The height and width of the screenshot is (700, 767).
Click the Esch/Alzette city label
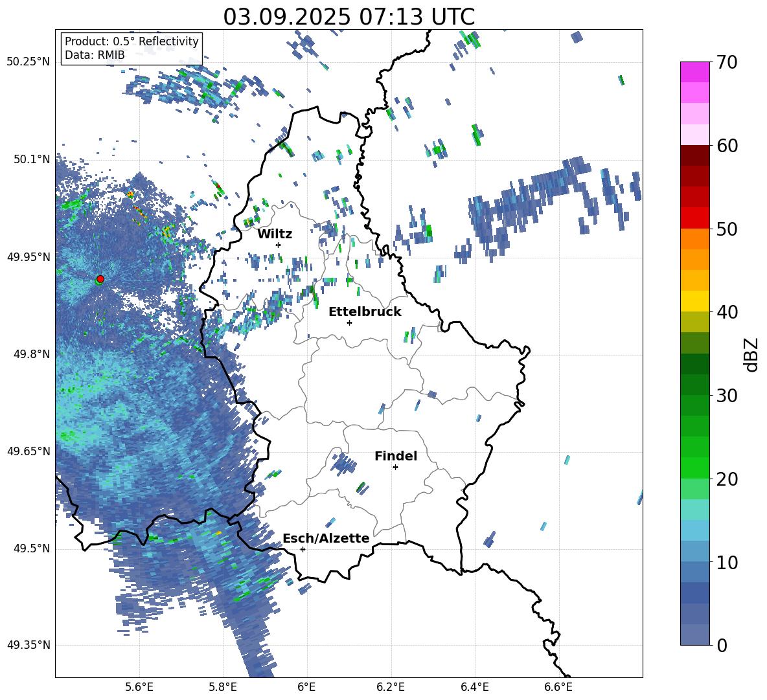[x=326, y=539]
